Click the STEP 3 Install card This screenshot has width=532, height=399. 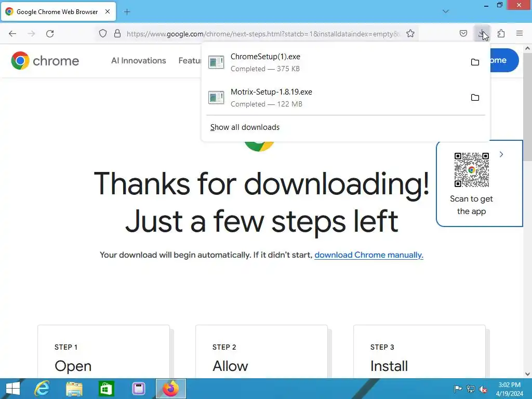pos(419,352)
